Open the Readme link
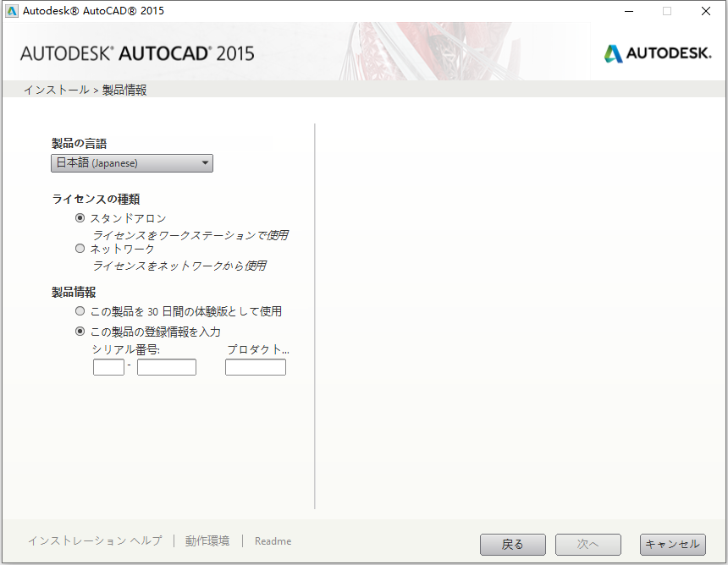This screenshot has width=728, height=565. pyautogui.click(x=273, y=540)
